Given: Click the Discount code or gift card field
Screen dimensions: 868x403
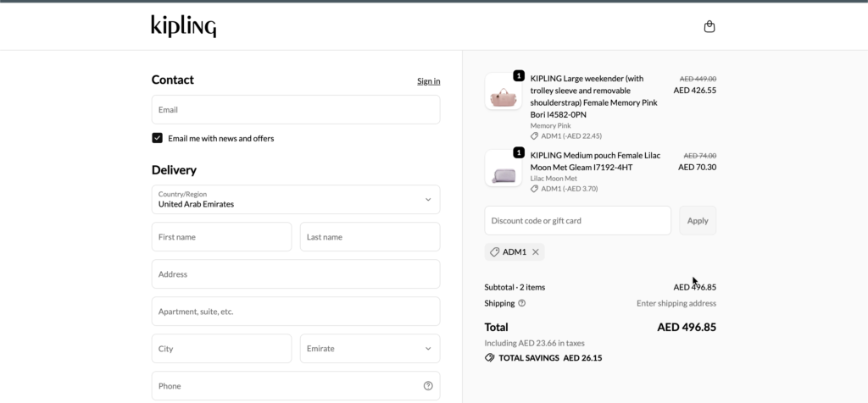Looking at the screenshot, I should pos(577,221).
